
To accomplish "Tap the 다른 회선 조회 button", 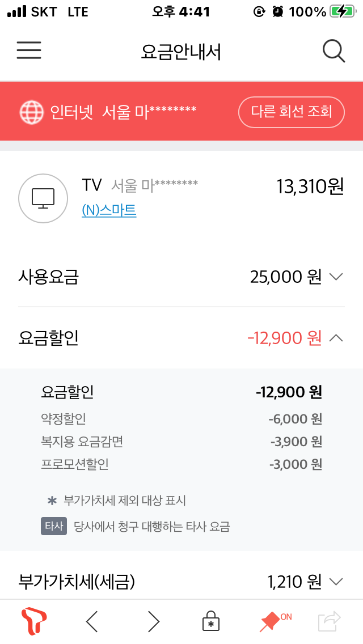I will pyautogui.click(x=291, y=112).
